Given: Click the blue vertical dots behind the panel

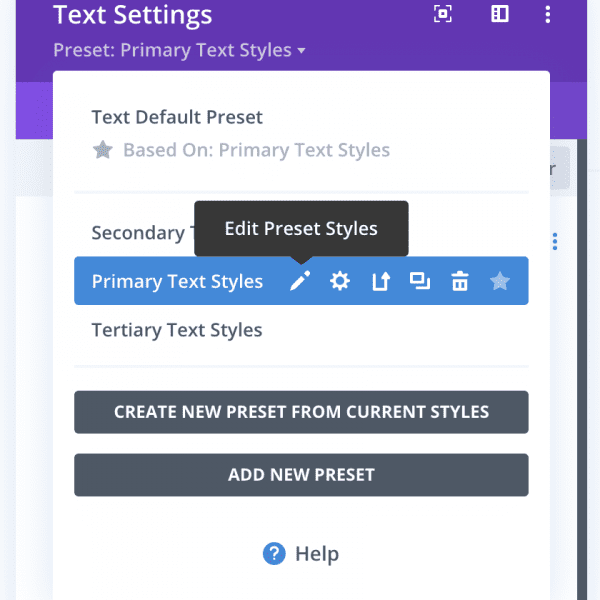Looking at the screenshot, I should [555, 241].
